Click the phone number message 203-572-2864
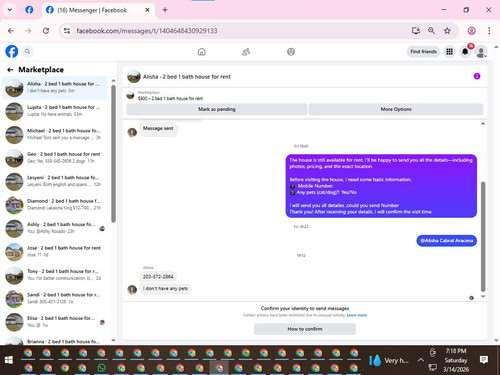Screen dimensions: 500x375 [x=158, y=277]
